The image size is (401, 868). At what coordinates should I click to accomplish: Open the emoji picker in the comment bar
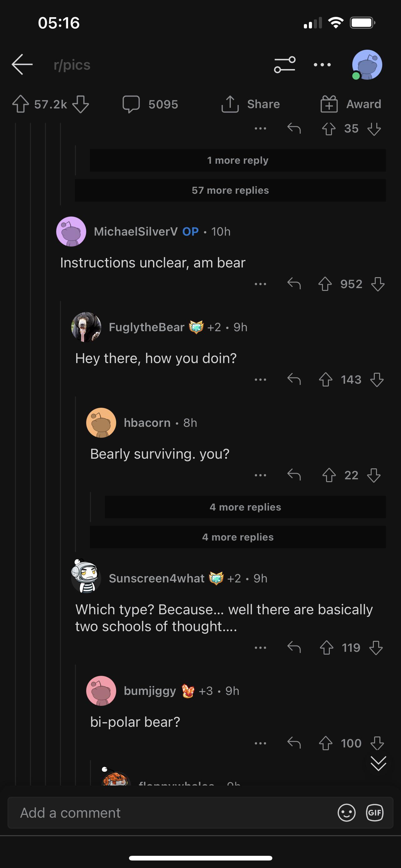point(346,812)
